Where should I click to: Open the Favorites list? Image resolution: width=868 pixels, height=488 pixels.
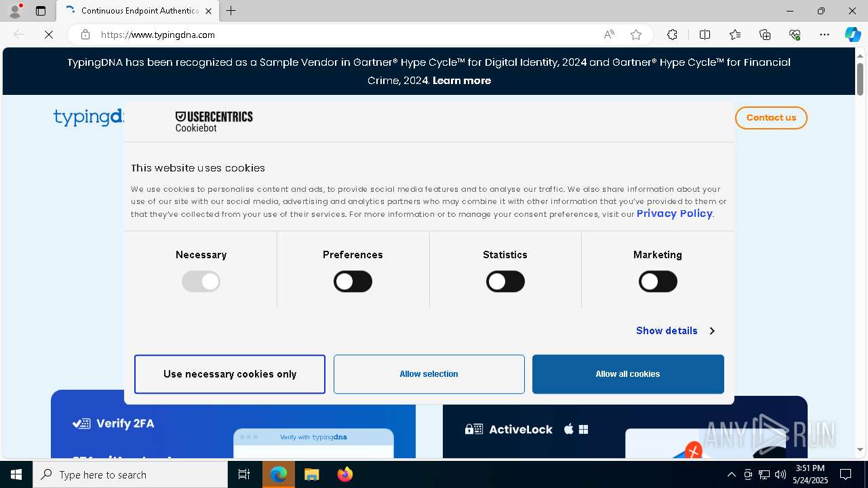735,35
